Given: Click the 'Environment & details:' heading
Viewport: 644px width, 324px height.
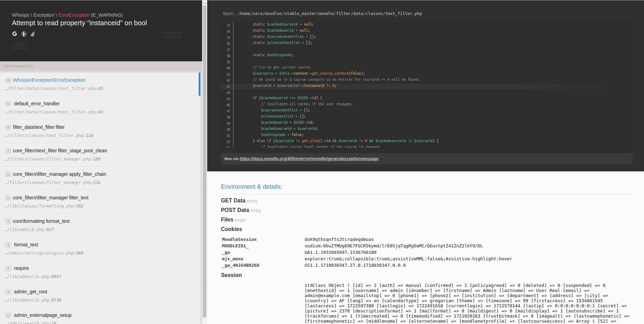Looking at the screenshot, I should tap(251, 187).
